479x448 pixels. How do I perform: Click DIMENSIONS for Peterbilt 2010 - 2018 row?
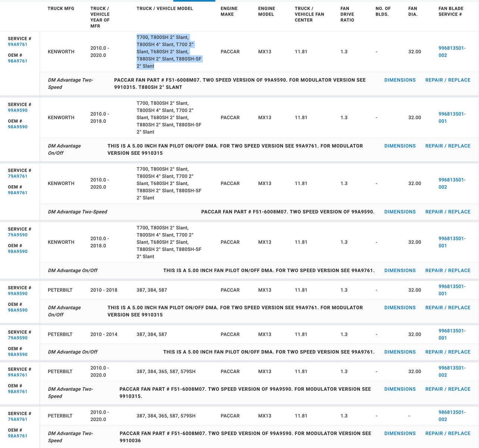coord(400,308)
